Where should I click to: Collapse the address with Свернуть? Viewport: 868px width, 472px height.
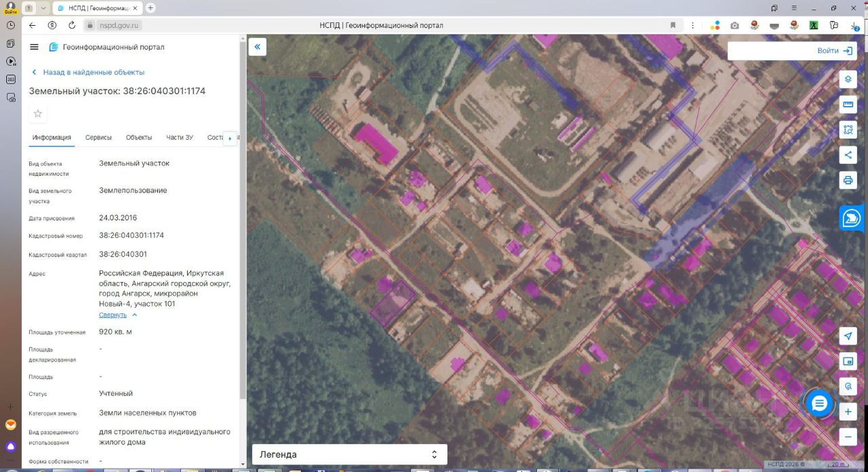point(118,315)
